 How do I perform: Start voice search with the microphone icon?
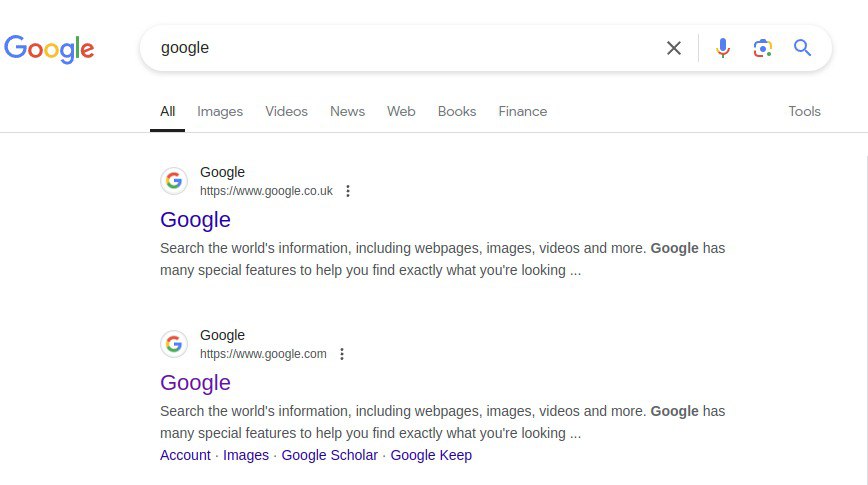722,48
